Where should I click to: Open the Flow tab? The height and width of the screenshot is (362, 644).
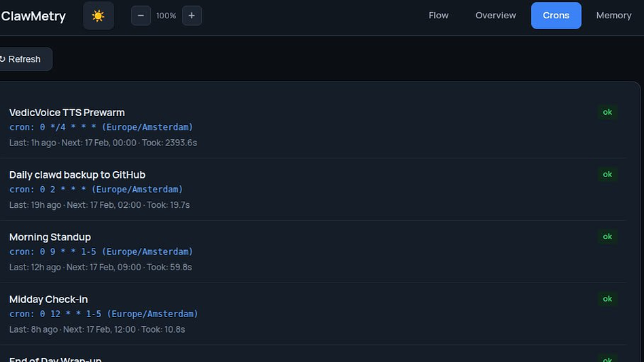pyautogui.click(x=438, y=16)
